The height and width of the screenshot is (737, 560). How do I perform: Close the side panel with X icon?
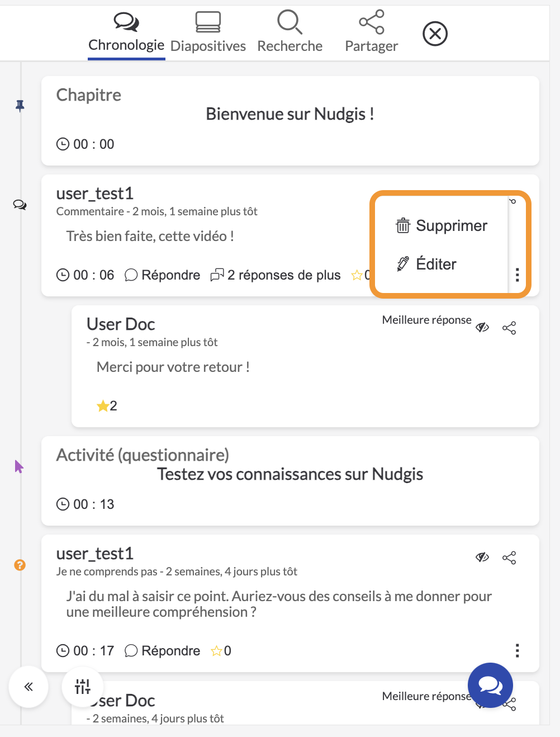pyautogui.click(x=435, y=34)
